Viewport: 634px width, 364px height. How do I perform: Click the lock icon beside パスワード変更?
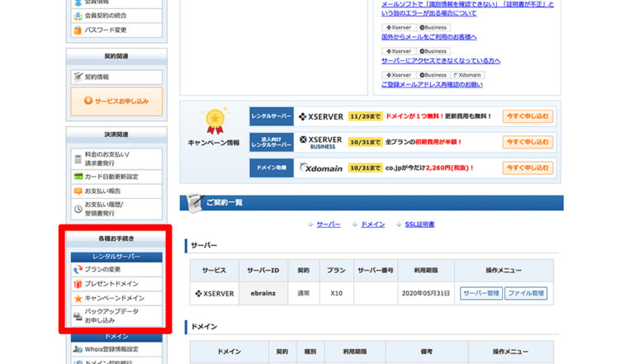78,30
